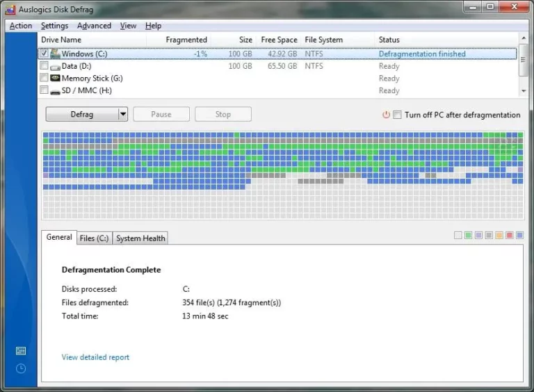Uncheck the Windows (C:) drive checkbox

[x=44, y=53]
